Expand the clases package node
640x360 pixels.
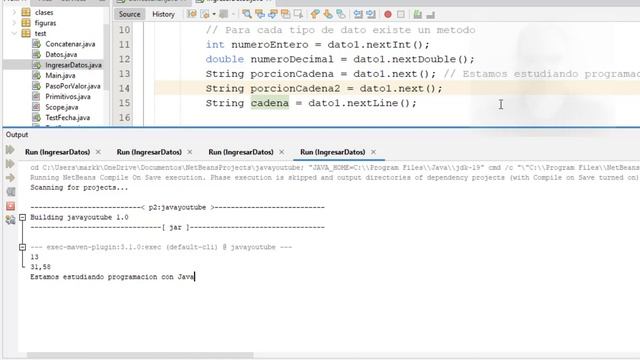[14, 13]
